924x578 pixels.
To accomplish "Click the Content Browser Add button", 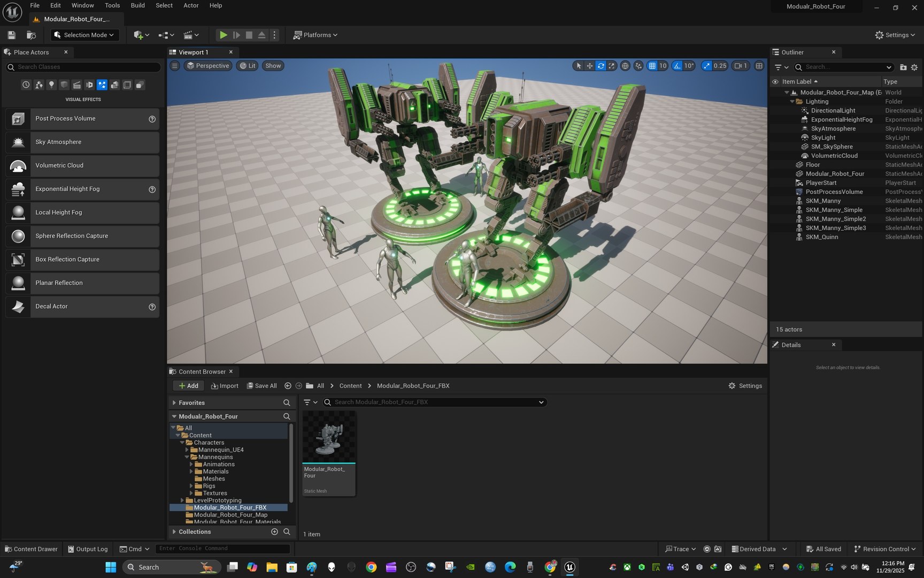I will 188,386.
